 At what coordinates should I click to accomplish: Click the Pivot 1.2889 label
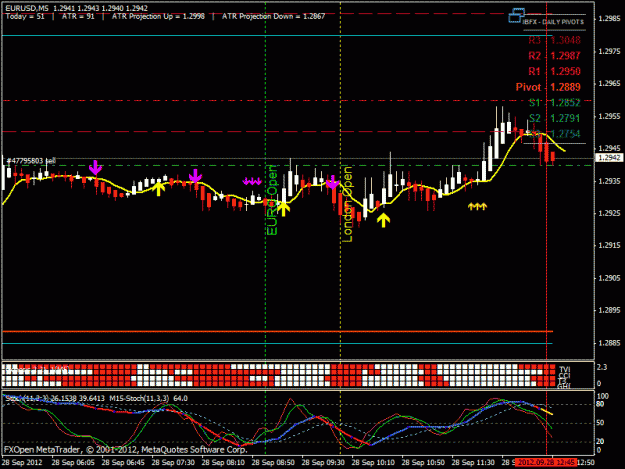(x=548, y=87)
